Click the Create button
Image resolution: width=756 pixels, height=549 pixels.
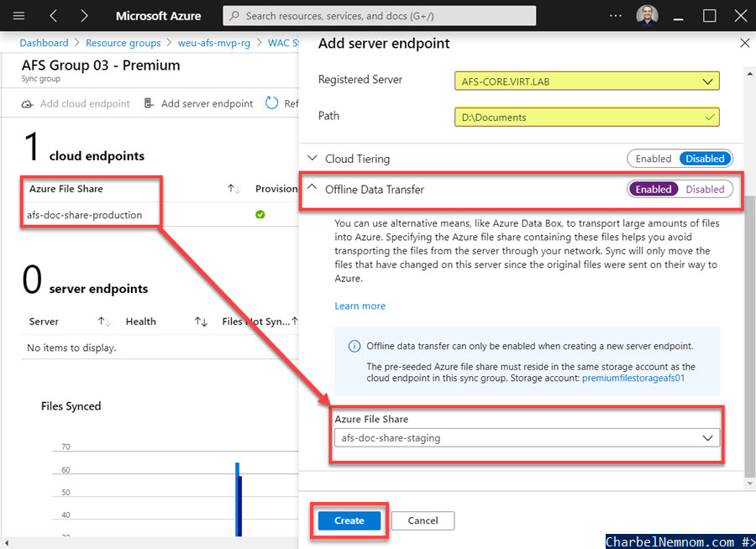[x=349, y=520]
